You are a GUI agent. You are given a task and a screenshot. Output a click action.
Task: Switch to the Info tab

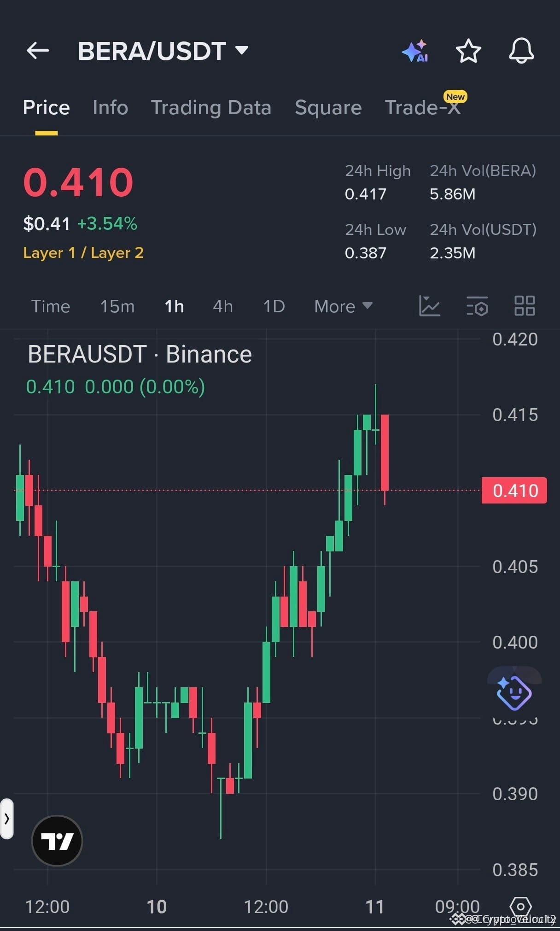110,107
